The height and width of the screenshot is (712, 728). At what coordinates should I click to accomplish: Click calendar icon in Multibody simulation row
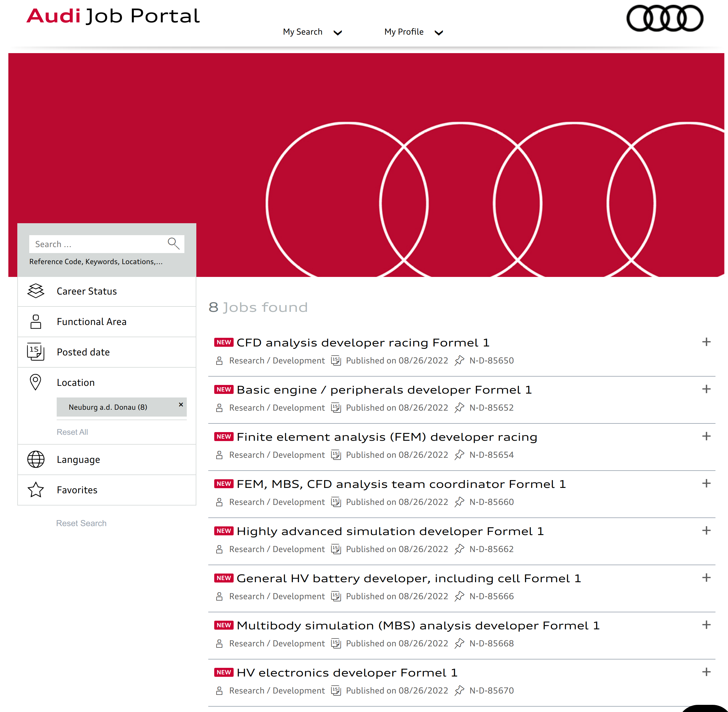336,643
